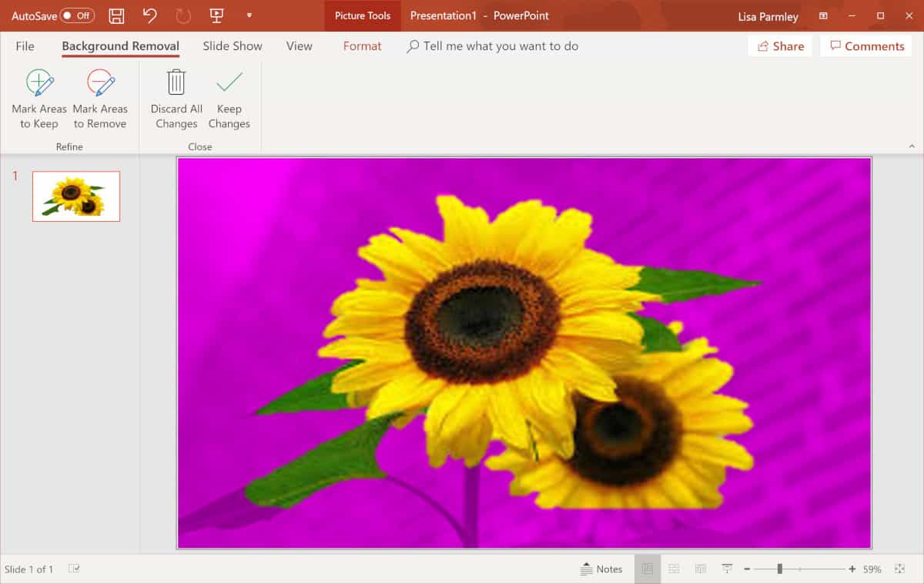The width and height of the screenshot is (924, 584).
Task: Click Discard All Changes trash icon
Action: 176,82
